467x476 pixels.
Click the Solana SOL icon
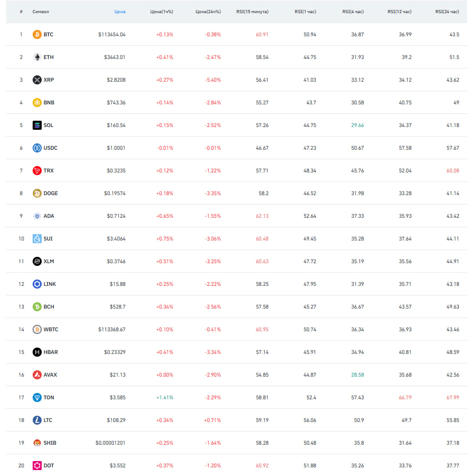pos(37,125)
